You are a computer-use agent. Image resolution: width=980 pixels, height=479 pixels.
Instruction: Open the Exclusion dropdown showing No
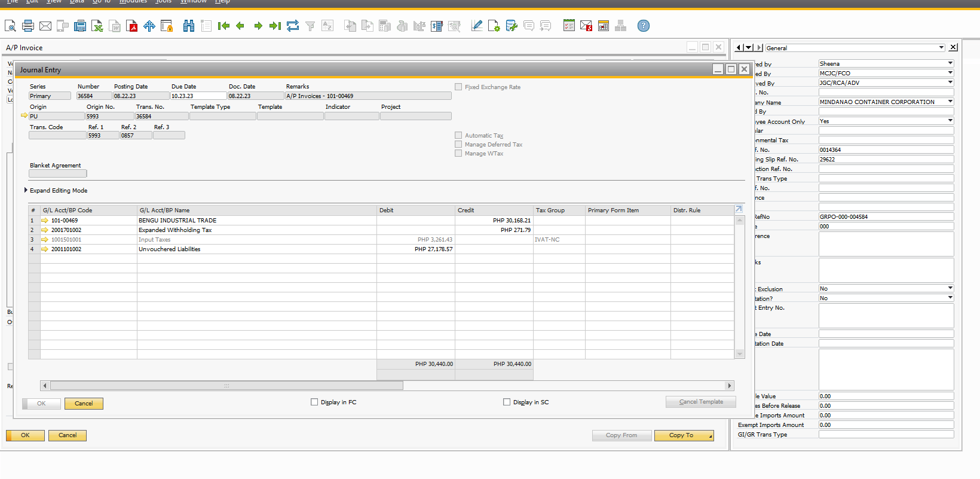[950, 288]
